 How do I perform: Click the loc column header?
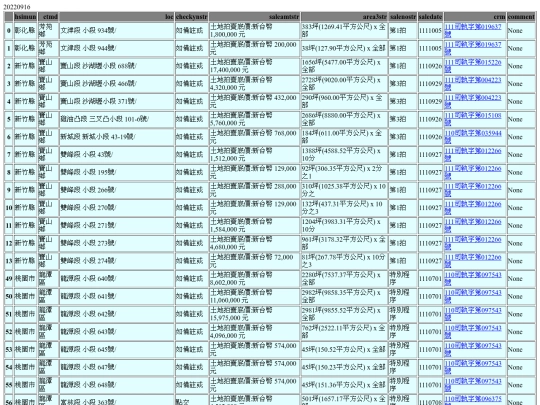117,17
